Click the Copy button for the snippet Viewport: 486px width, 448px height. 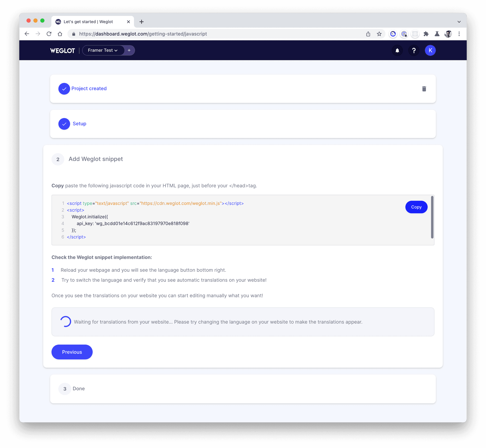(416, 207)
